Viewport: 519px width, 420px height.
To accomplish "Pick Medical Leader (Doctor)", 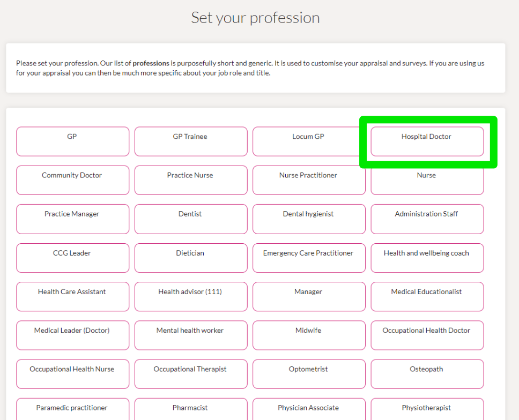I will (72, 335).
